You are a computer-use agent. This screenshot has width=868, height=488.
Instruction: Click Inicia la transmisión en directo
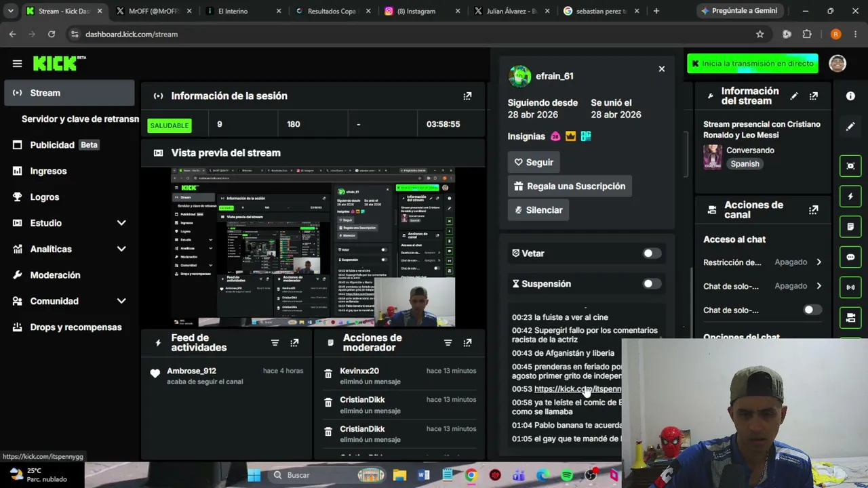[752, 64]
